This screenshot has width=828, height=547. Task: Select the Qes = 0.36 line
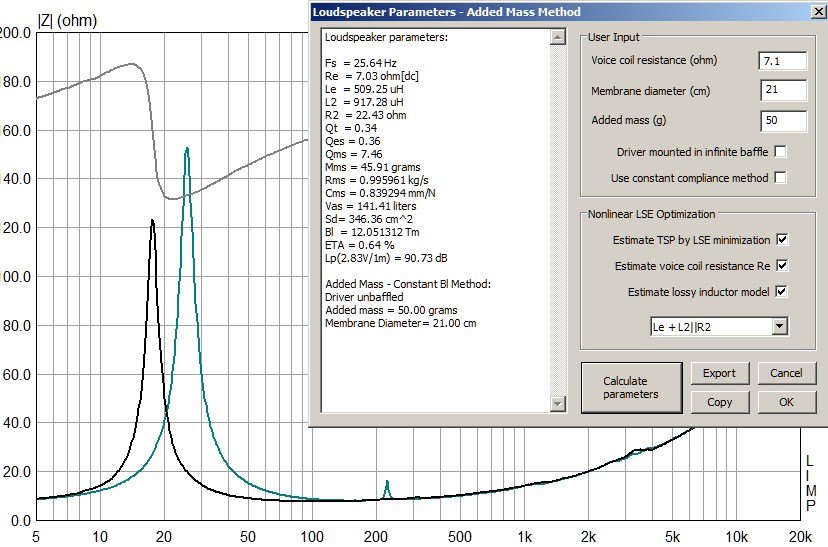coord(353,141)
